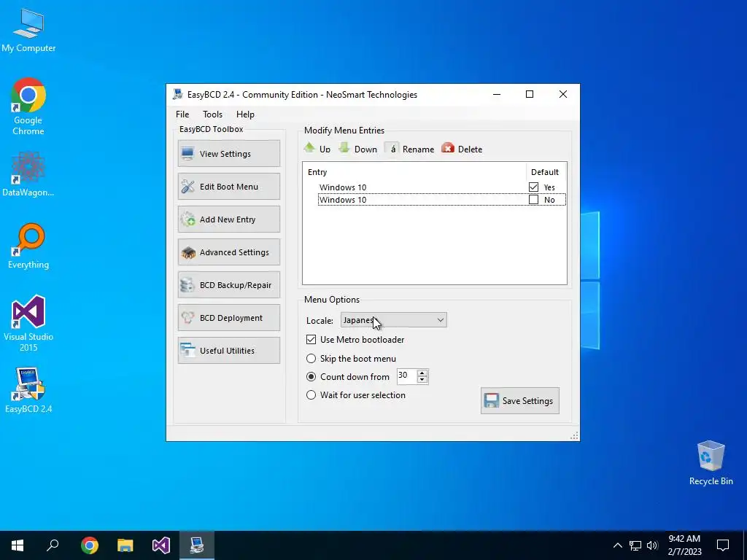
Task: Open the network status tray icon
Action: 635,545
